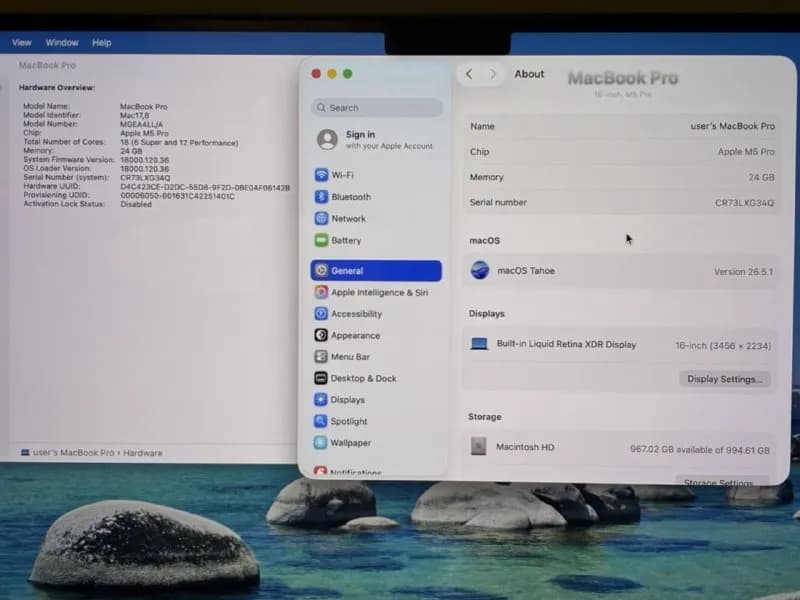Select the Appearance icon

pyautogui.click(x=321, y=335)
